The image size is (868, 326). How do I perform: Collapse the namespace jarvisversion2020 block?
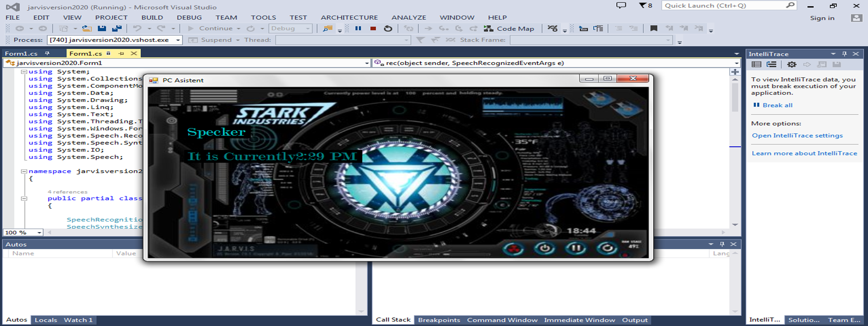[24, 171]
